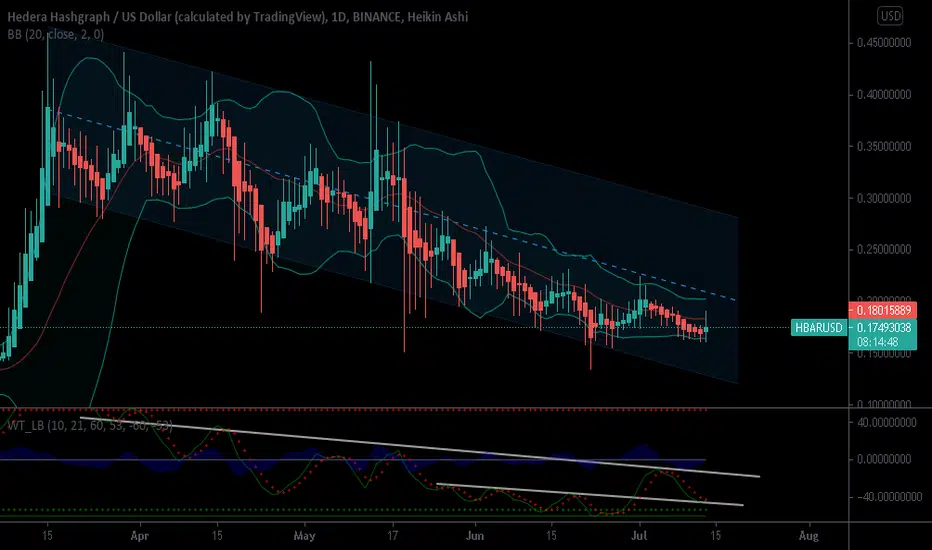Viewport: 932px width, 550px height.
Task: Click the Jul date on time axis
Action: 640,536
